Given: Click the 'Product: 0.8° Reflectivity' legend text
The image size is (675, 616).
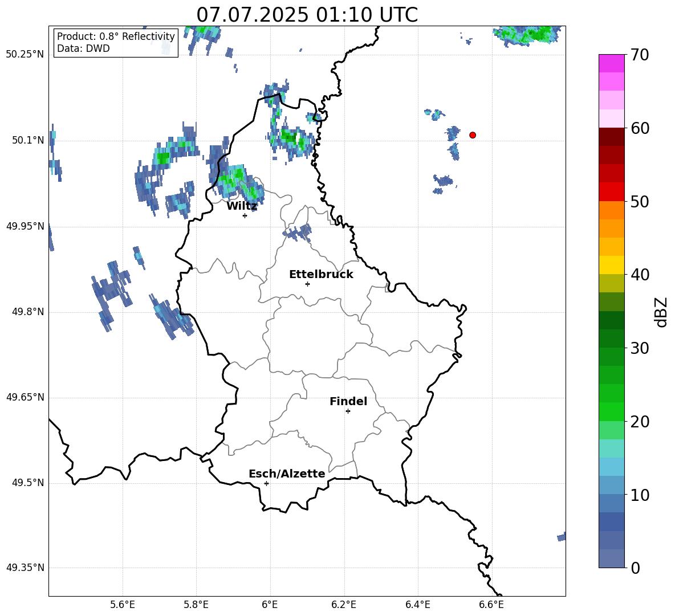Looking at the screenshot, I should pos(116,36).
